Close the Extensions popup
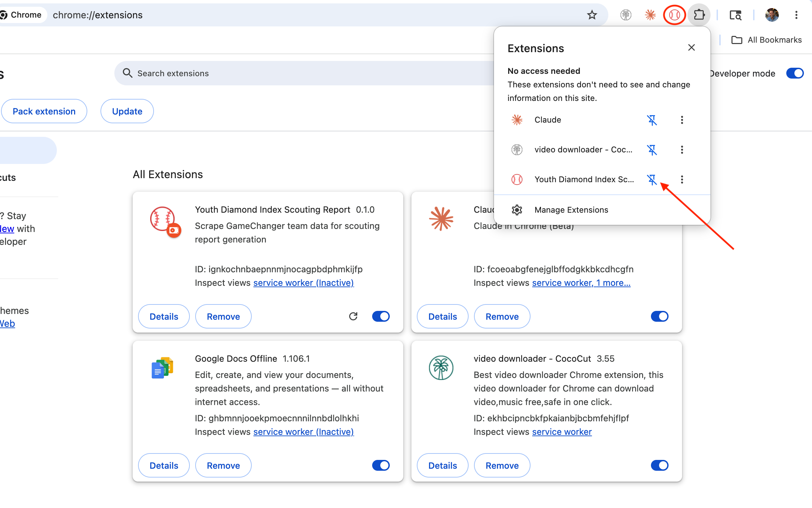 [x=691, y=47]
